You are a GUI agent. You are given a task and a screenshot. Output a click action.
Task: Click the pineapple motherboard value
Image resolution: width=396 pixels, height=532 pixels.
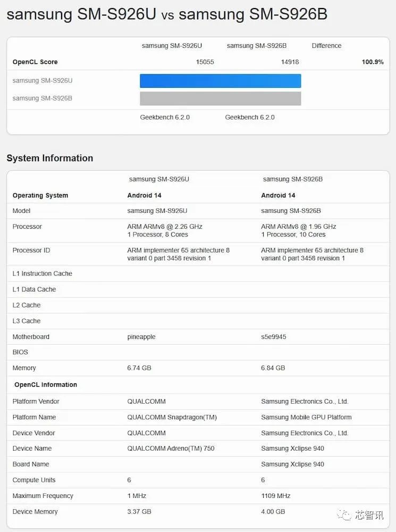[x=141, y=337]
